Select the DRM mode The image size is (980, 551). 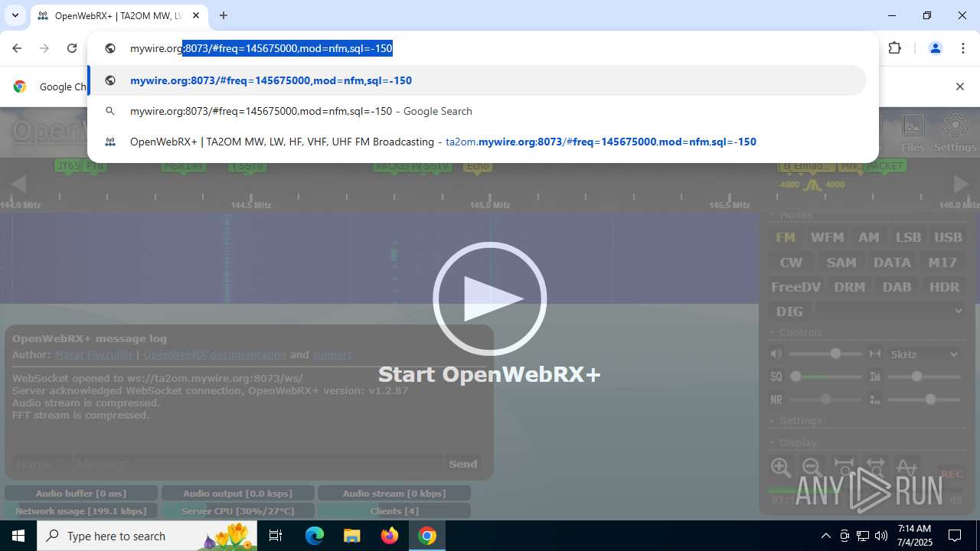click(850, 287)
